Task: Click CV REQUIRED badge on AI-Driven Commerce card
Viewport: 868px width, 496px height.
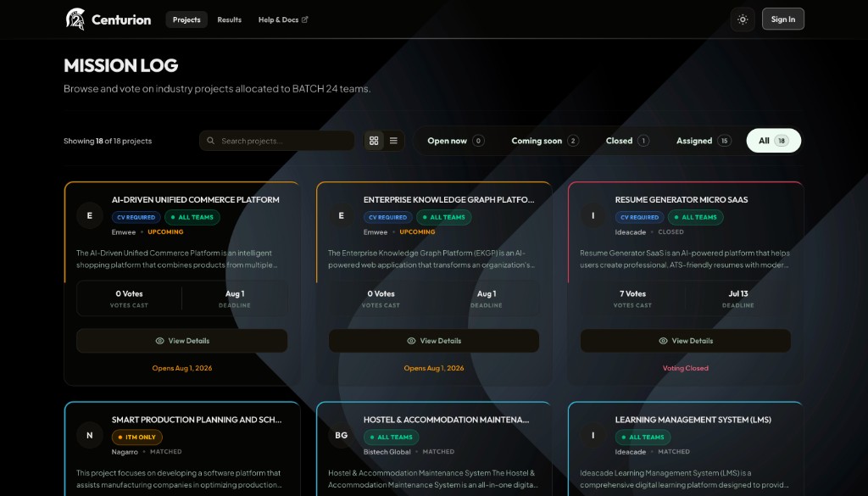Action: click(x=136, y=218)
